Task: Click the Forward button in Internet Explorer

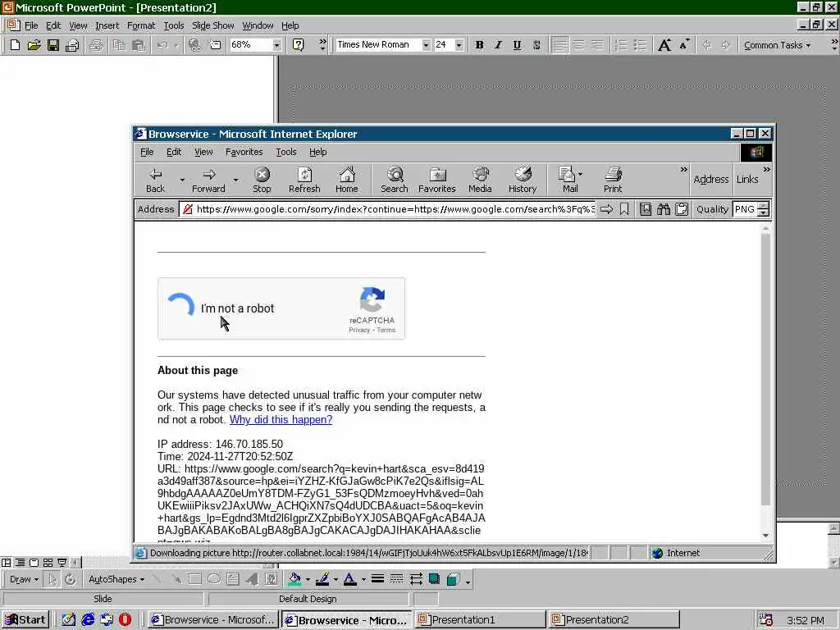Action: point(208,180)
